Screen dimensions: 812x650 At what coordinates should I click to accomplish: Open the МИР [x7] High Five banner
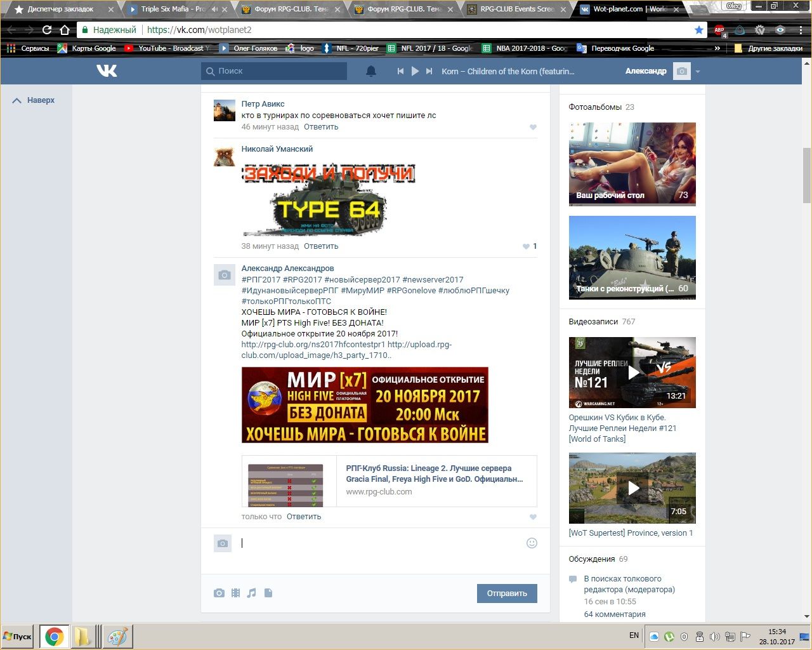365,405
